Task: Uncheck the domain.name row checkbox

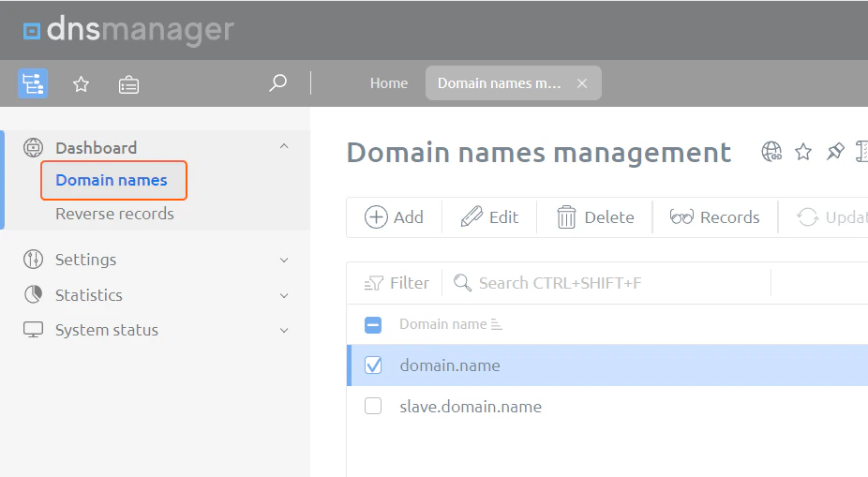Action: (373, 365)
